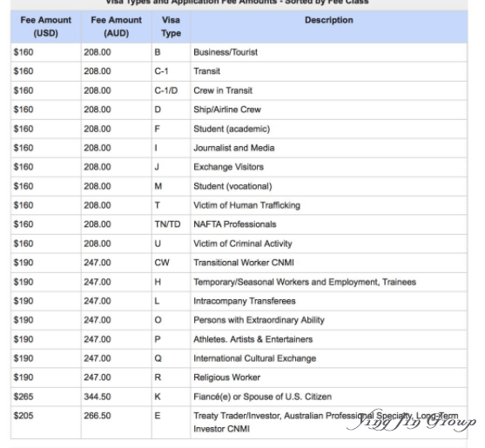Click 'Religious Worker' text

227,378
